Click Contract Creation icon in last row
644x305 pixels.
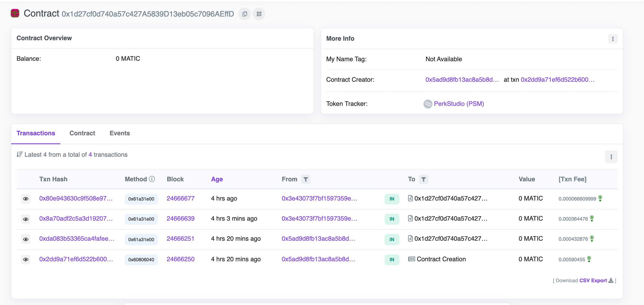pos(411,259)
